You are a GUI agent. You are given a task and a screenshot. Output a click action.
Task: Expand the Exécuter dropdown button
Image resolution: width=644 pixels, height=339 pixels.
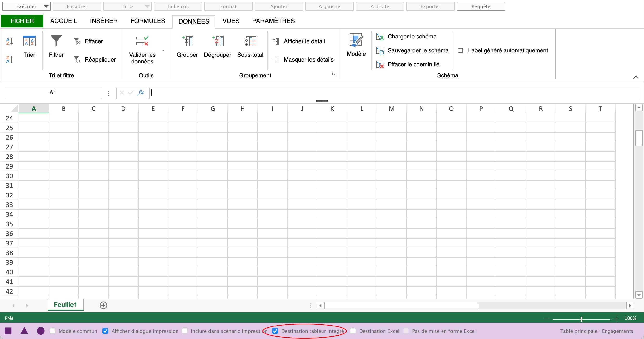[44, 6]
